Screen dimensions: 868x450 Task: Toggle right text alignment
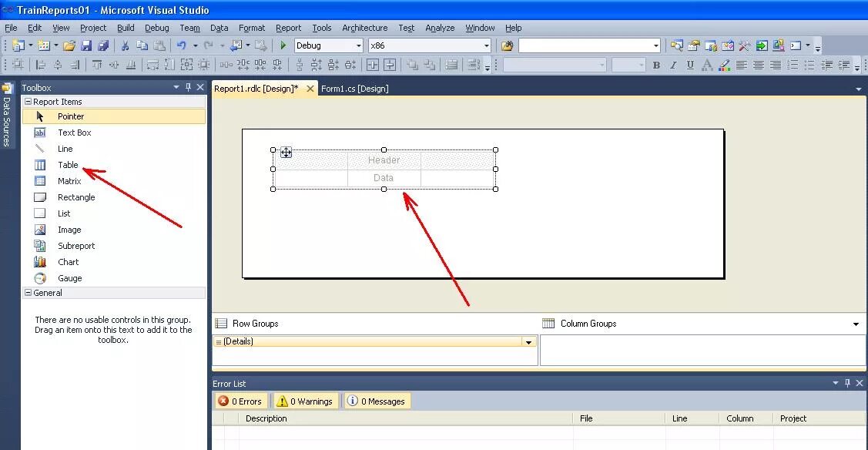[776, 65]
